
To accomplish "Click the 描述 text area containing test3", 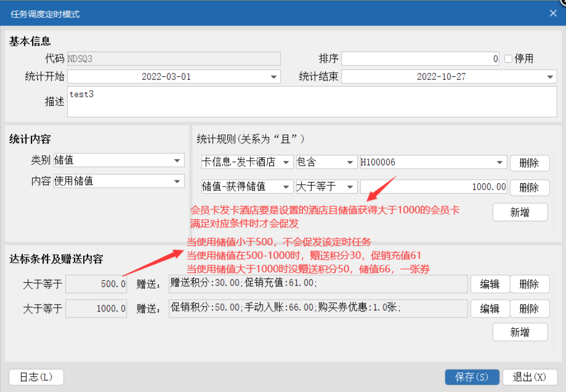I will pos(312,102).
